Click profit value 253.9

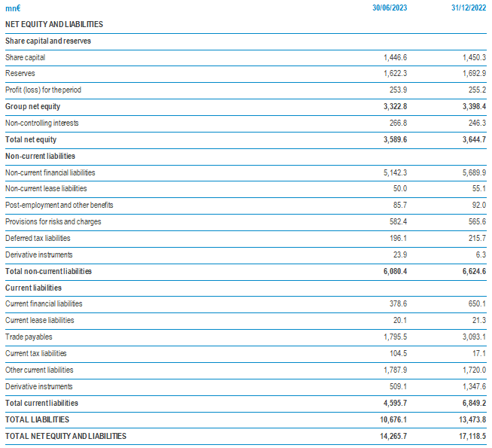tap(398, 90)
